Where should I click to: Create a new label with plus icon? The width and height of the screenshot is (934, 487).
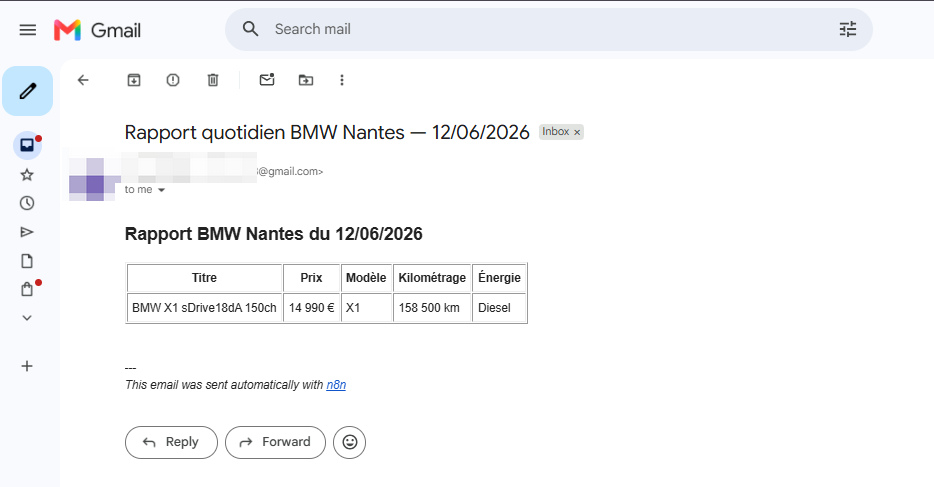pos(27,366)
